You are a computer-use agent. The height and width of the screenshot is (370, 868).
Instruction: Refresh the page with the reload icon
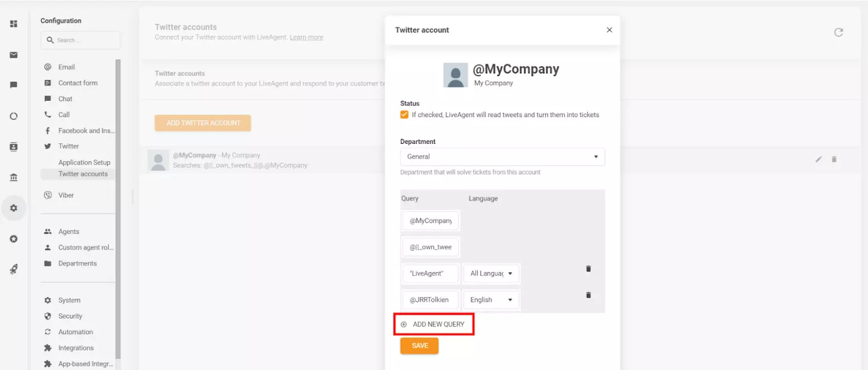point(838,32)
